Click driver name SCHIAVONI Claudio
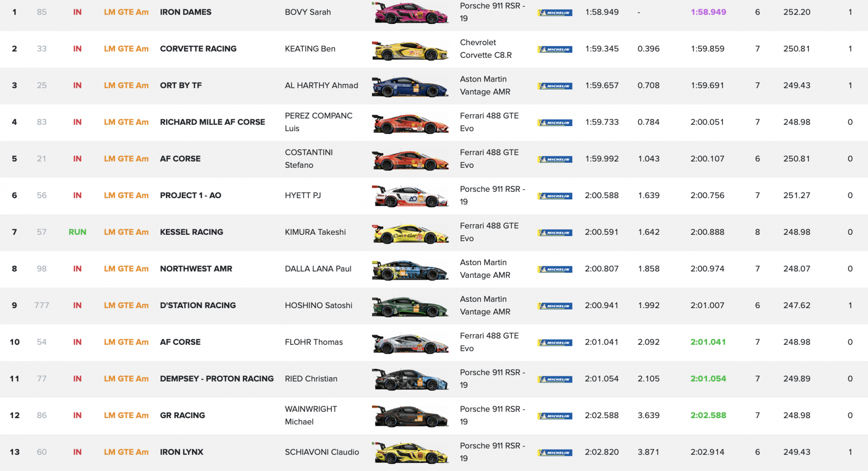 [x=322, y=452]
